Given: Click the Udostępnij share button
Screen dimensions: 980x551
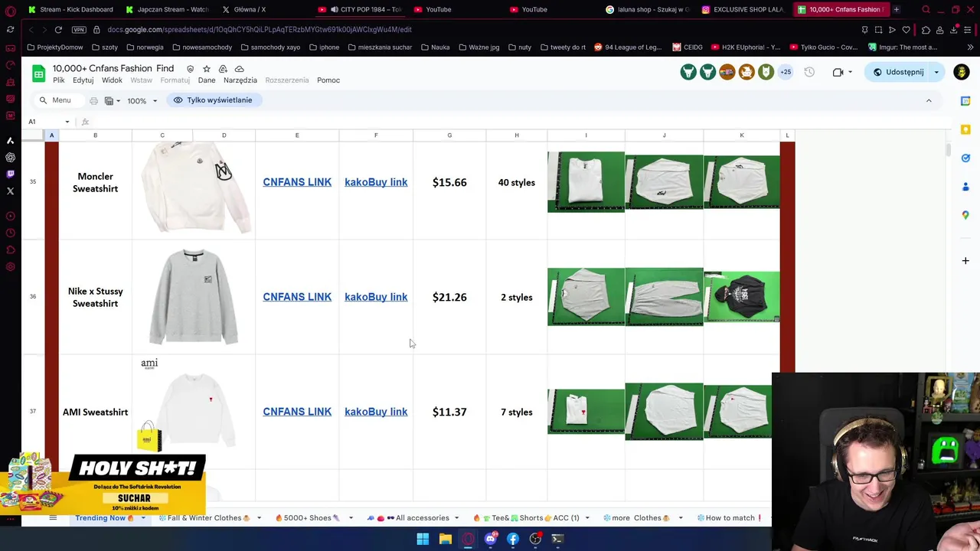Looking at the screenshot, I should click(x=898, y=72).
